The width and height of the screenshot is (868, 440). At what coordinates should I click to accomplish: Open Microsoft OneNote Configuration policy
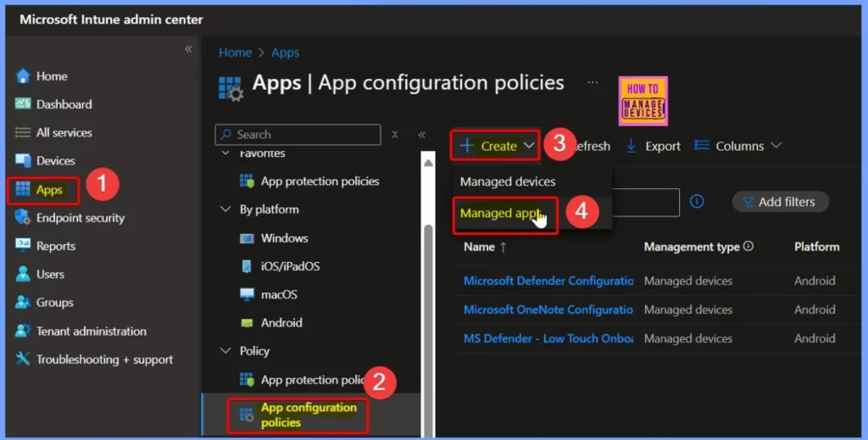pos(548,309)
